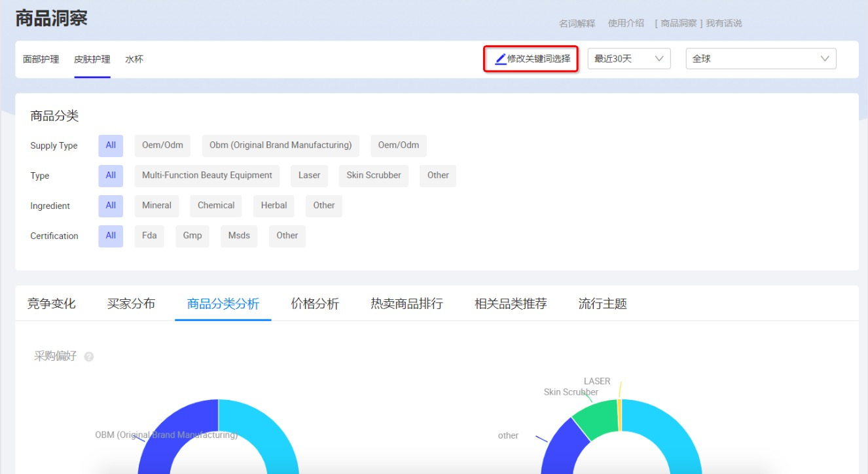868x474 pixels.
Task: Click the 修改关键词选择 button
Action: [531, 59]
